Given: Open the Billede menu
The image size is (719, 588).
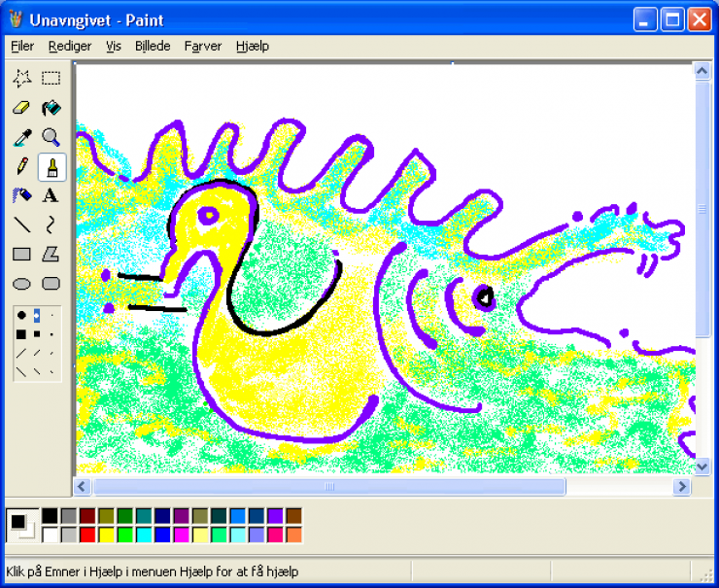Looking at the screenshot, I should [x=153, y=47].
